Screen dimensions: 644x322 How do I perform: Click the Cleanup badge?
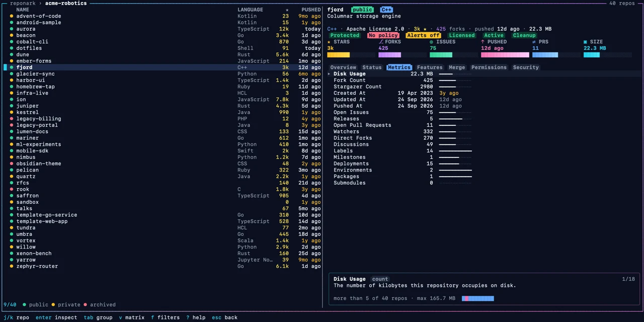pos(524,35)
